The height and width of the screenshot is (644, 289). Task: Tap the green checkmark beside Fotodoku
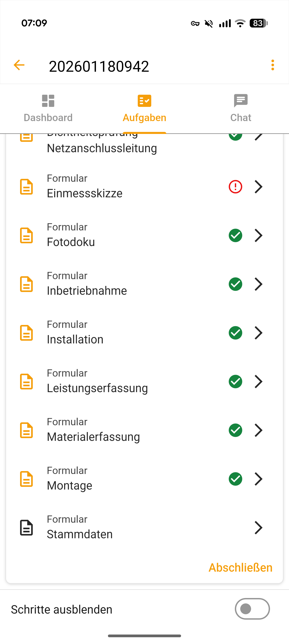235,235
